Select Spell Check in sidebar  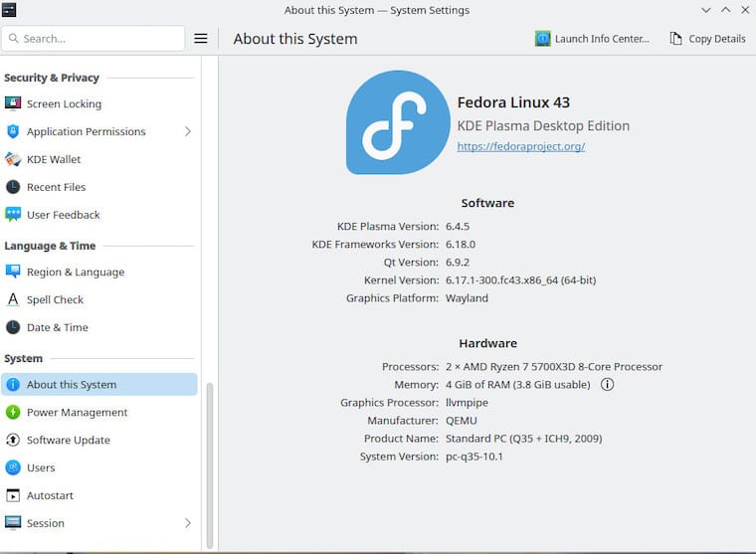click(98, 299)
